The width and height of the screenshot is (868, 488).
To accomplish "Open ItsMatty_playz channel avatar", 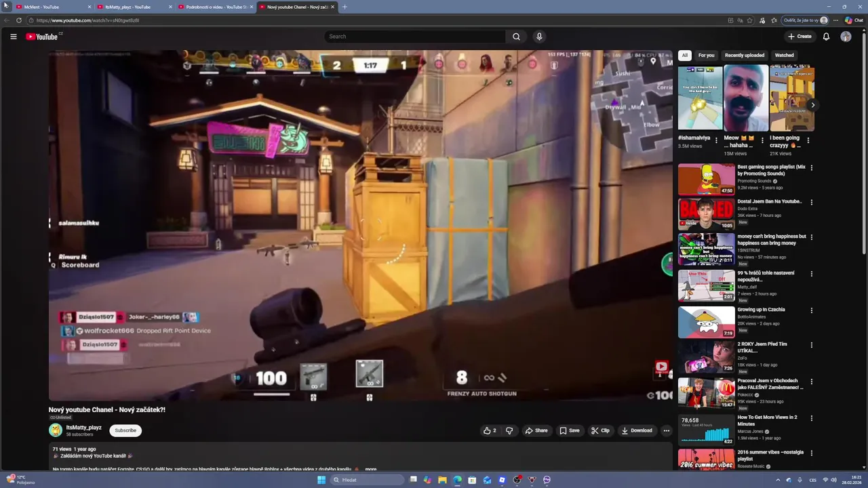I will tap(55, 430).
